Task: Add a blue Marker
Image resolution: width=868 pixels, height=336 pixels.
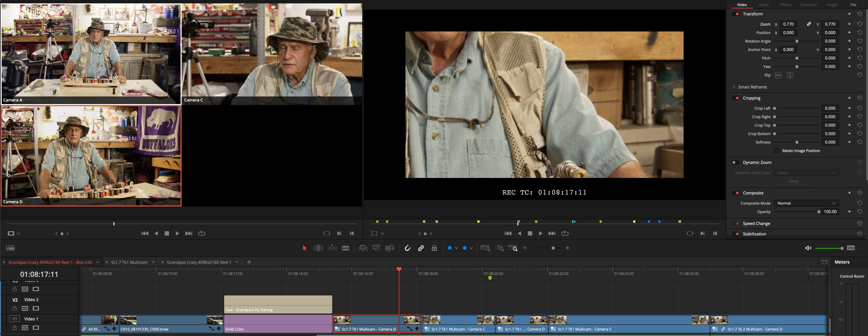Action: pos(465,248)
